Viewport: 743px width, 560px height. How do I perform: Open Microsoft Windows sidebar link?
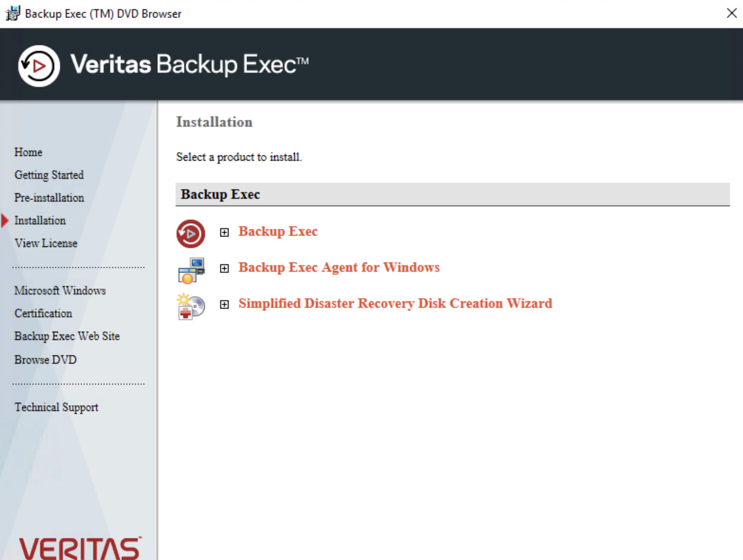59,291
